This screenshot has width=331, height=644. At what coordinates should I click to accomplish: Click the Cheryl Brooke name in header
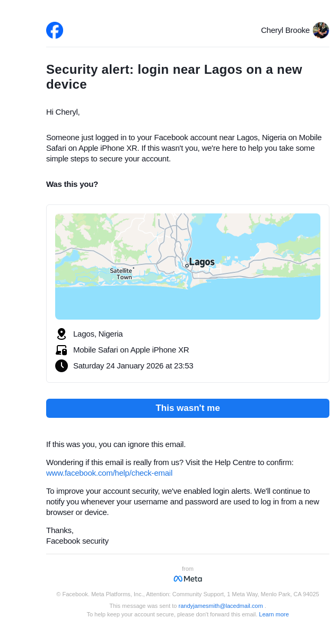pos(285,30)
